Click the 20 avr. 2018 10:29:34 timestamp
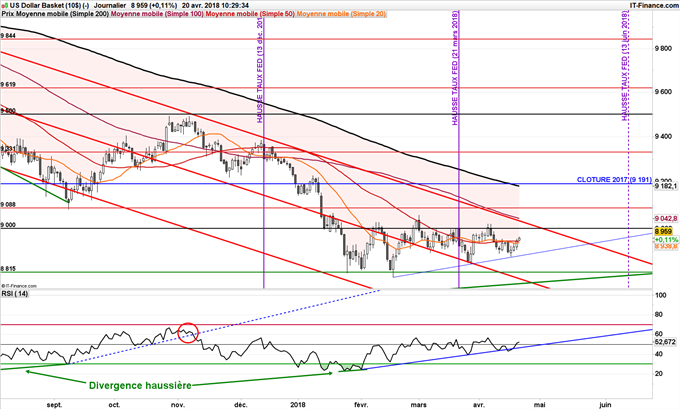Viewport: 680px width, 409px height. pos(216,5)
